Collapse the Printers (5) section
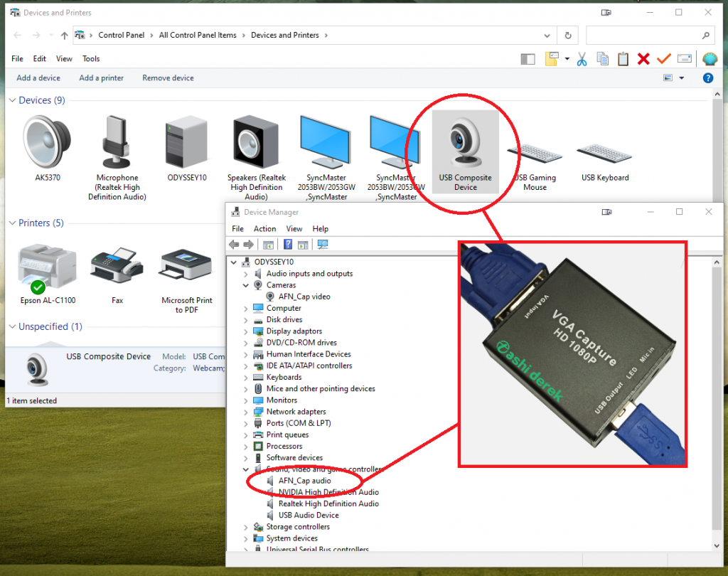 click(12, 223)
